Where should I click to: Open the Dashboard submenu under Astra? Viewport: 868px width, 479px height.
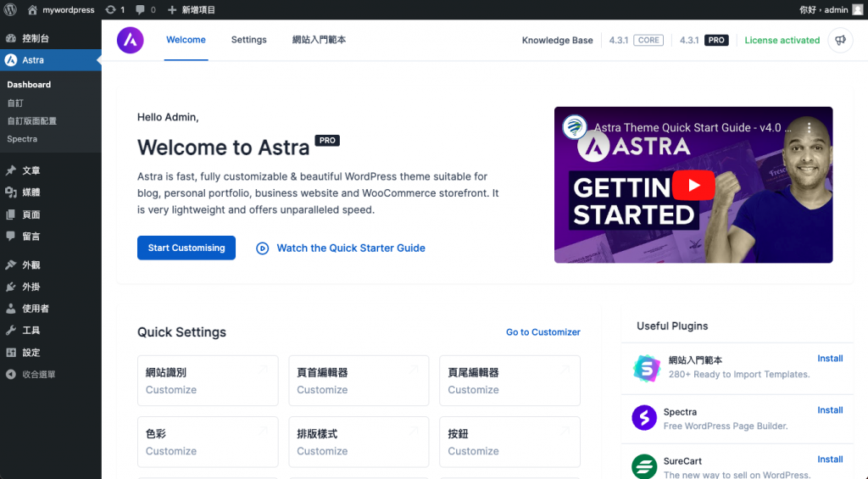pos(29,84)
